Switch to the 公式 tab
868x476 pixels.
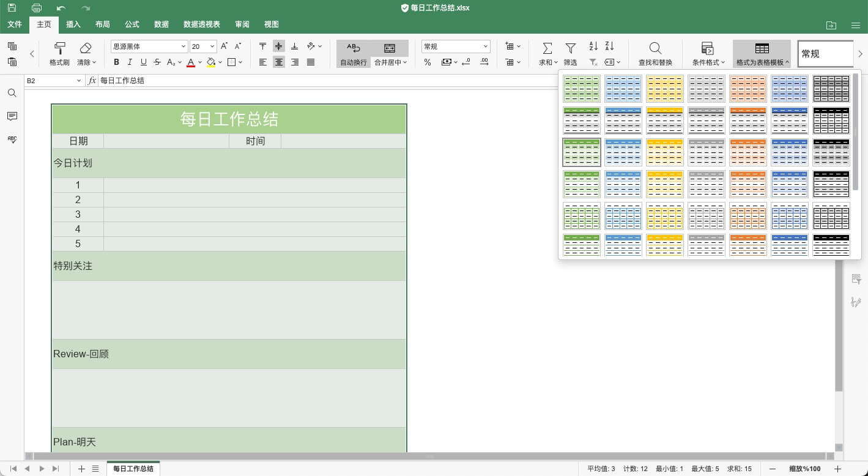point(132,24)
